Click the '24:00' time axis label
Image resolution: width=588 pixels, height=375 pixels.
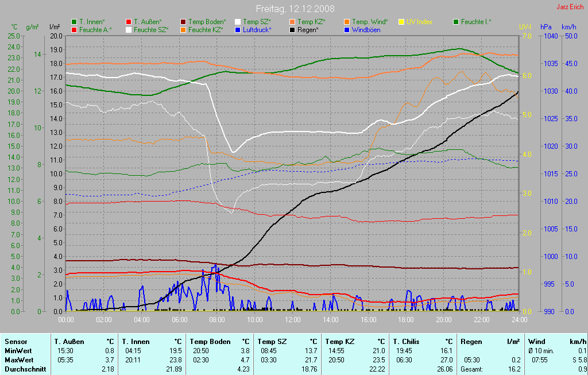click(x=519, y=320)
